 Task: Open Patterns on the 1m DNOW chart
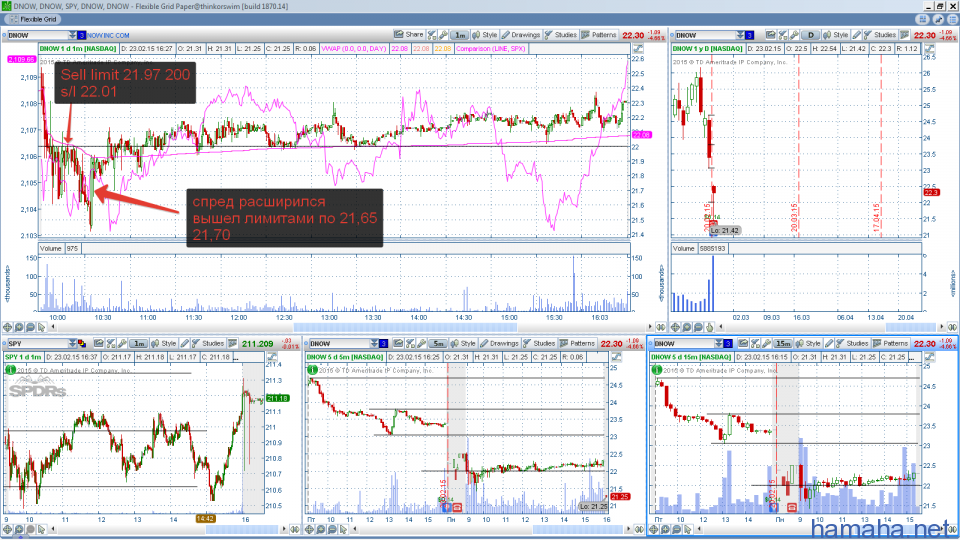599,35
